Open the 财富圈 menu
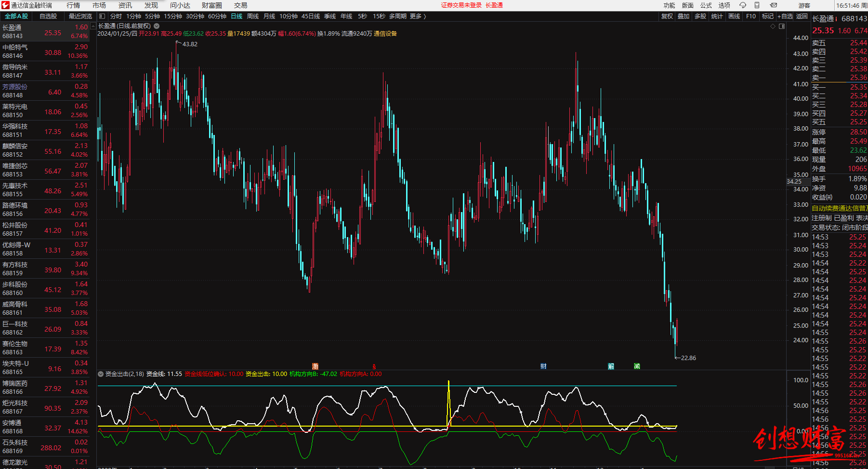This screenshot has width=868, height=469. pos(212,5)
